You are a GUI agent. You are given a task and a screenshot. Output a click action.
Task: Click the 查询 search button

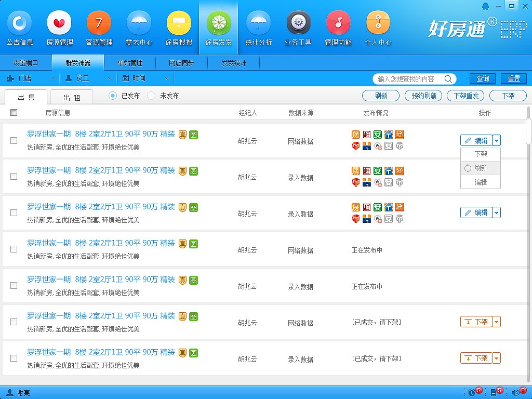pos(483,79)
